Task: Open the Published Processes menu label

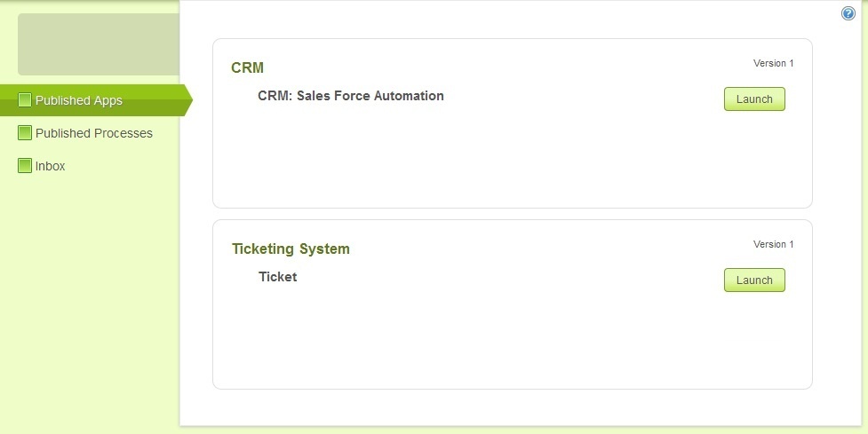Action: click(x=94, y=133)
